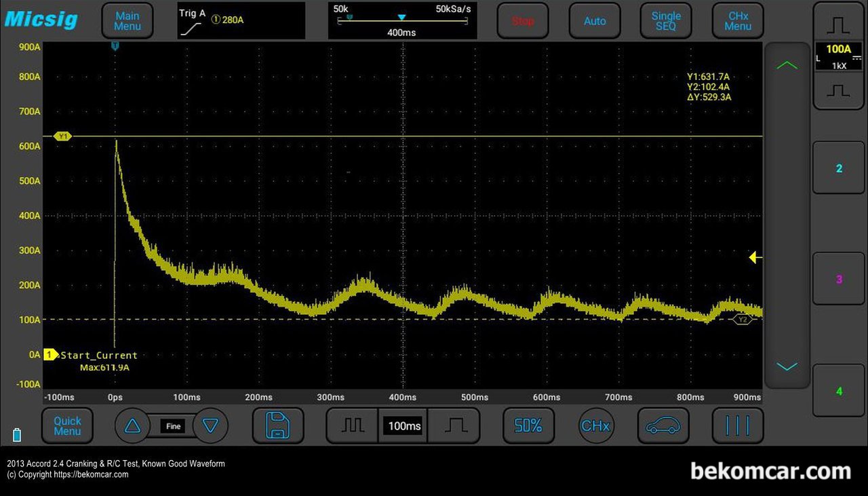
Task: Tap the up triangle level button
Action: coord(133,426)
